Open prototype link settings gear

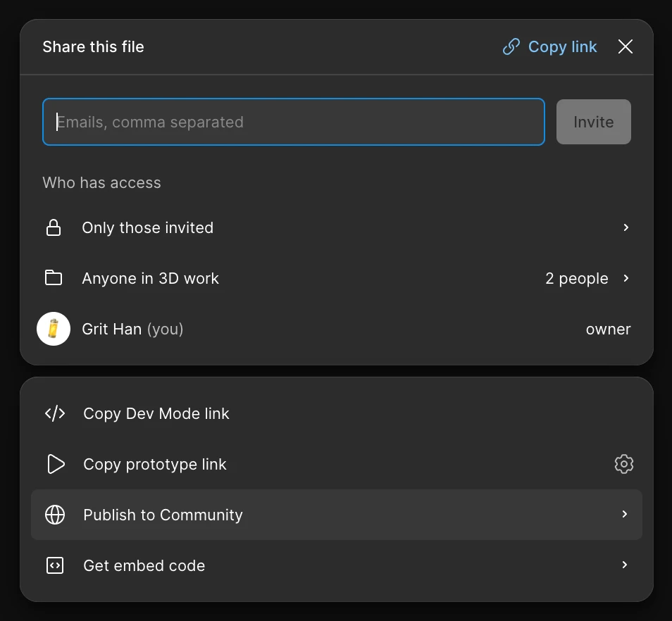[x=623, y=464]
